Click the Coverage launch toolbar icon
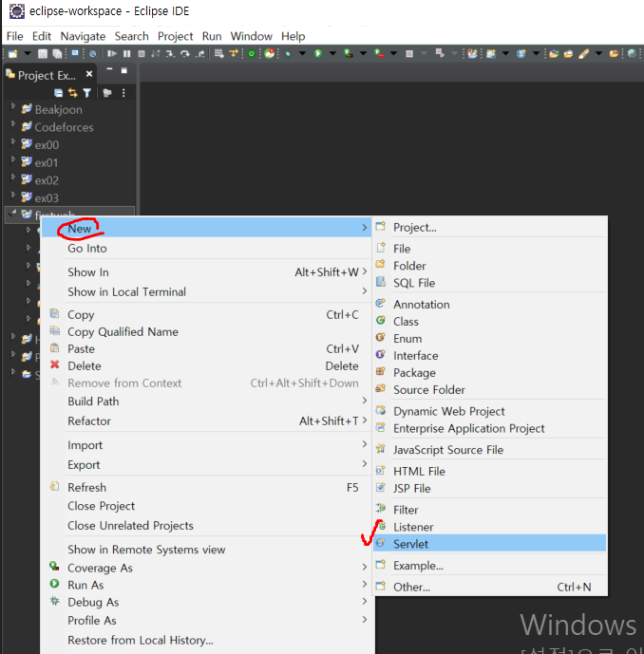Image resolution: width=644 pixels, height=654 pixels. coord(349,53)
